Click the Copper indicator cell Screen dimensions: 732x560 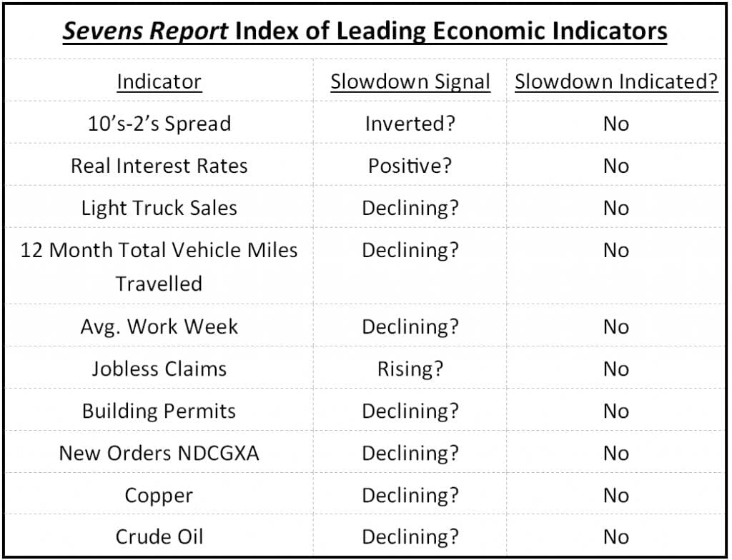159,495
